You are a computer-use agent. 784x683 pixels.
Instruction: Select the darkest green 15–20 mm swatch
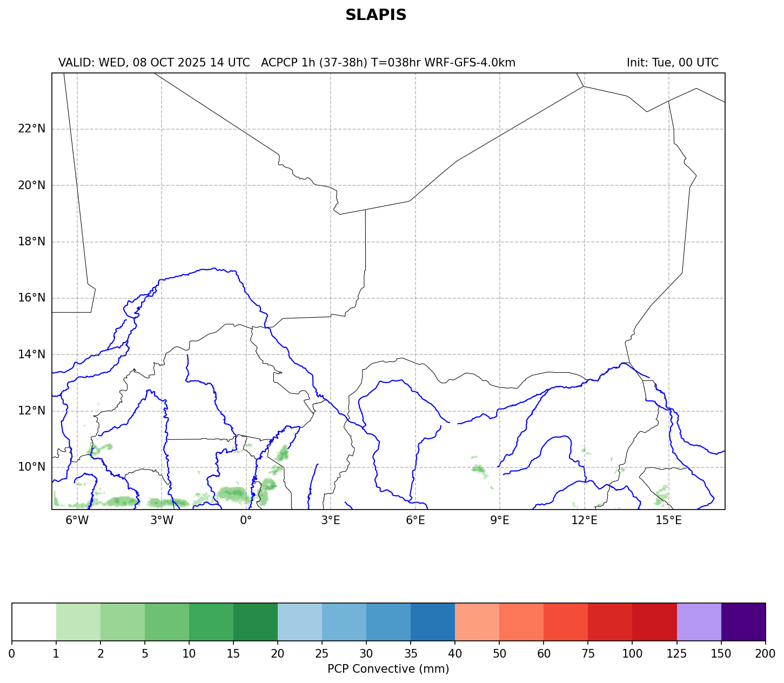[x=256, y=621]
